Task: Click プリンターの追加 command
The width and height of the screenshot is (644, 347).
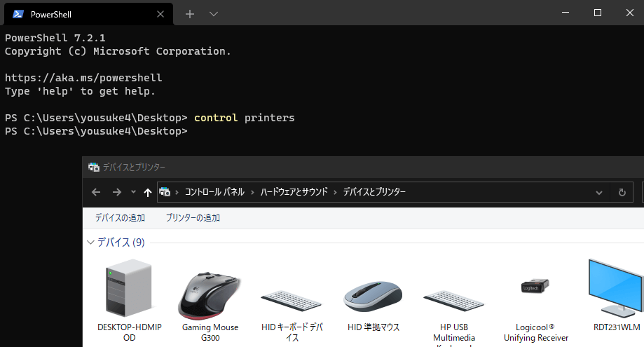Action: click(x=193, y=218)
